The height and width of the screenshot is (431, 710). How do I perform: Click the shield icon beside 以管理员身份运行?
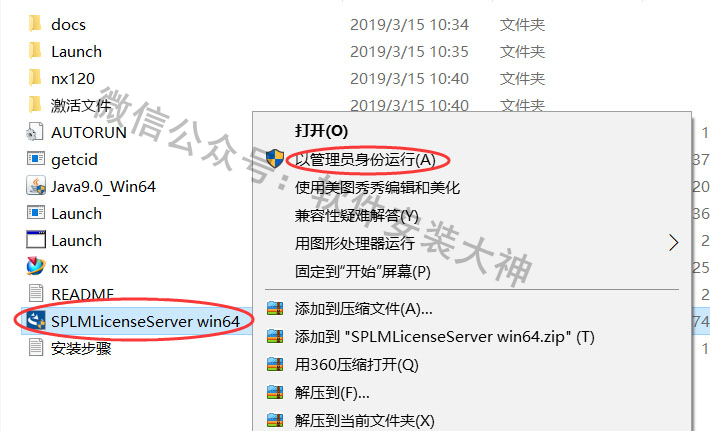(275, 159)
